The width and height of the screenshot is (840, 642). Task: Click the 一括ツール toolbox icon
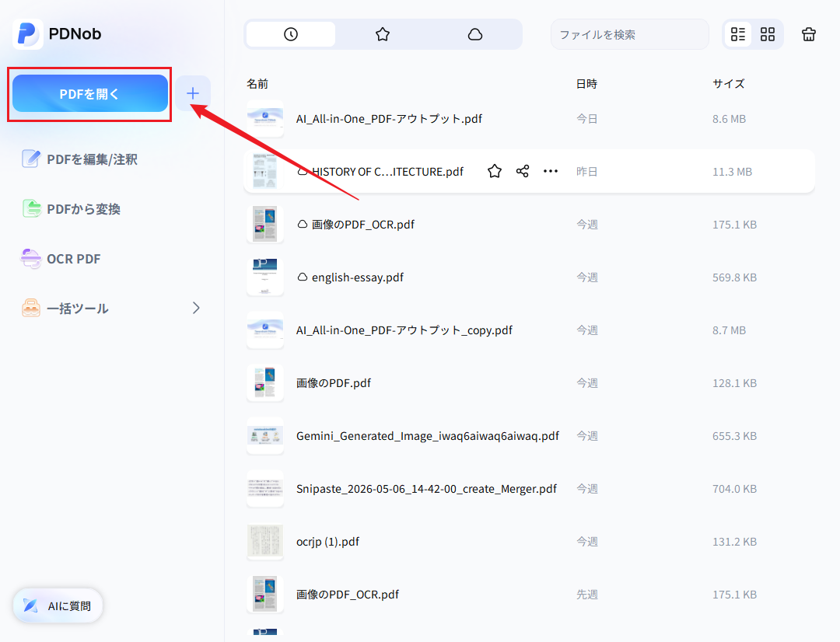[x=31, y=308]
